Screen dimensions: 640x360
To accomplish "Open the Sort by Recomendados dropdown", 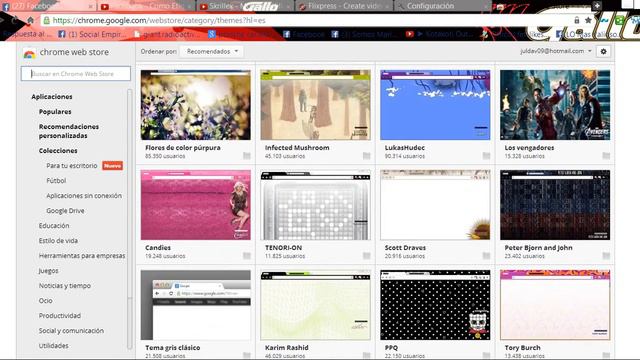I will coord(211,51).
